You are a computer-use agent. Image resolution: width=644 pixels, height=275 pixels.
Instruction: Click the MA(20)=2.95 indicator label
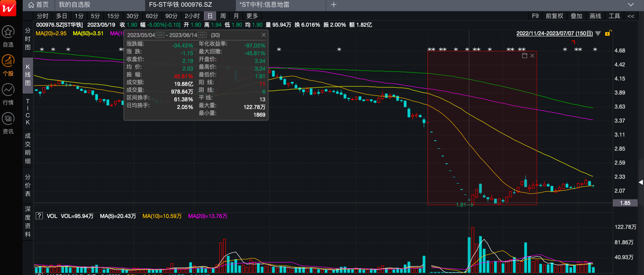(51, 33)
